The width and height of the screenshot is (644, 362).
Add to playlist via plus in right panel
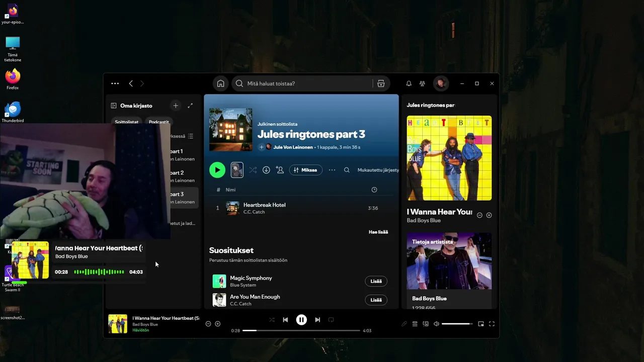click(489, 215)
